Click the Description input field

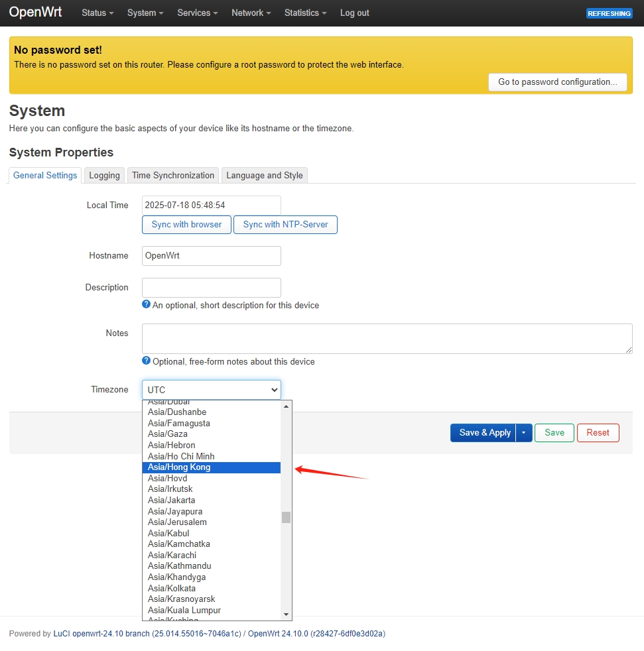point(212,287)
